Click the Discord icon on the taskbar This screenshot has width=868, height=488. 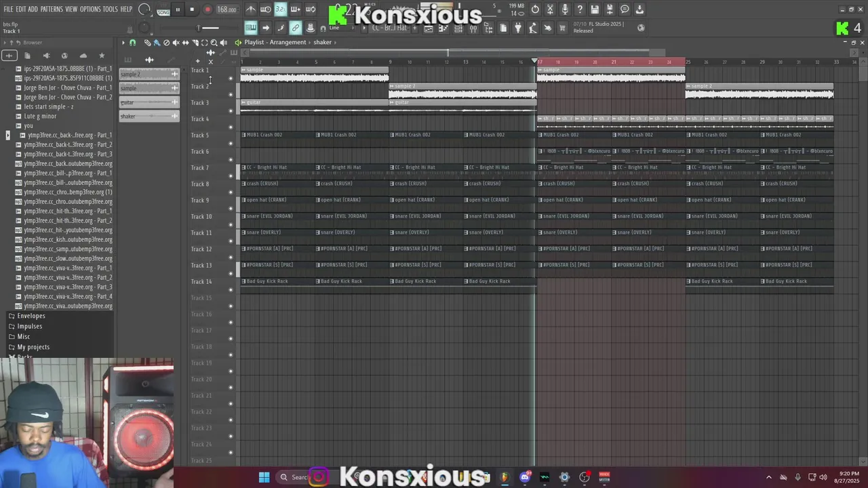point(525,477)
